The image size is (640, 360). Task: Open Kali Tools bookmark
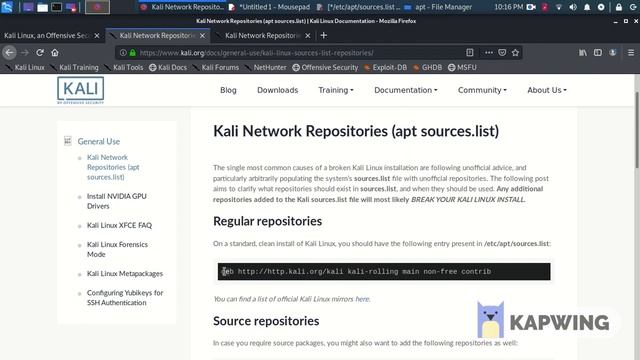point(124,67)
